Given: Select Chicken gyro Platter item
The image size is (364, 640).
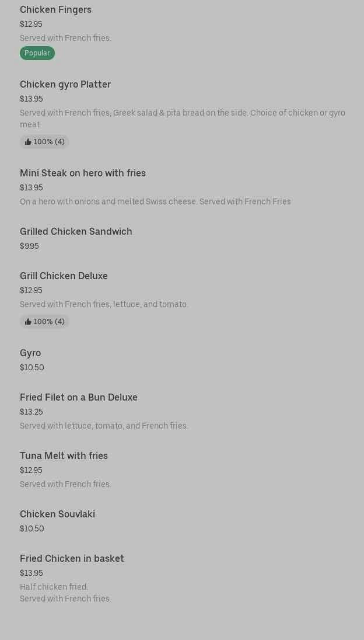Looking at the screenshot, I should [x=65, y=84].
